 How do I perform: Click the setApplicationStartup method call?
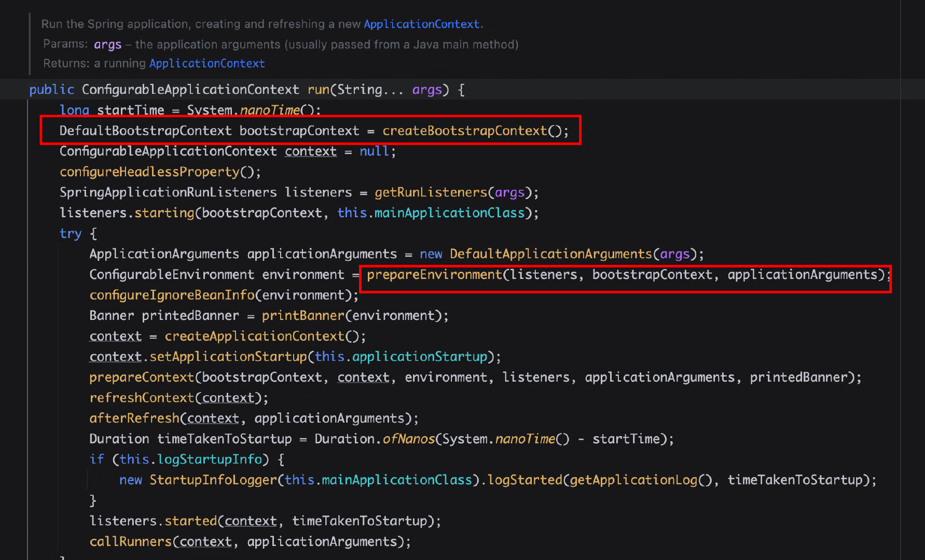click(228, 357)
